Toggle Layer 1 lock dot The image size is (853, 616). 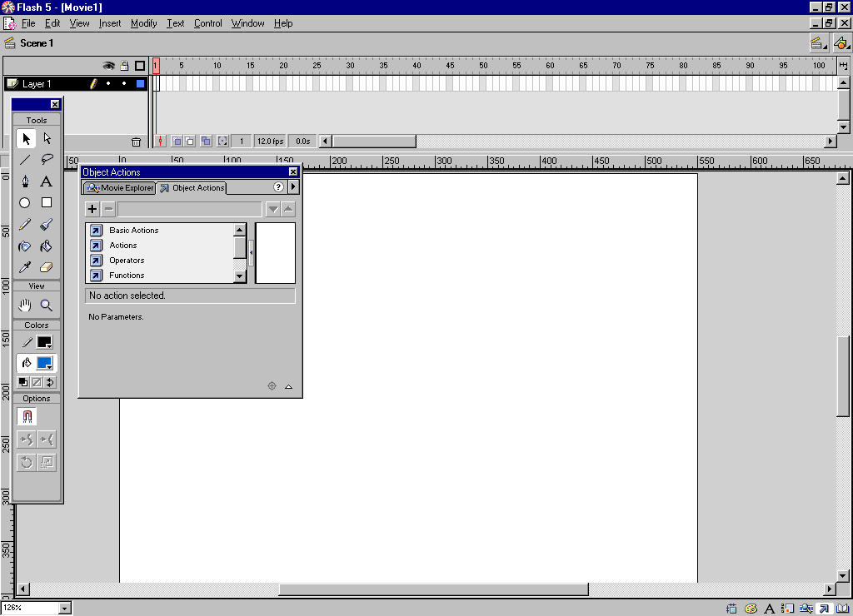pos(124,84)
